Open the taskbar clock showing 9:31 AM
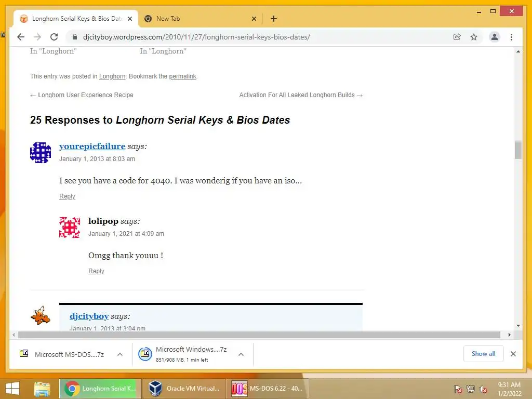Image resolution: width=532 pixels, height=399 pixels. pyautogui.click(x=509, y=389)
